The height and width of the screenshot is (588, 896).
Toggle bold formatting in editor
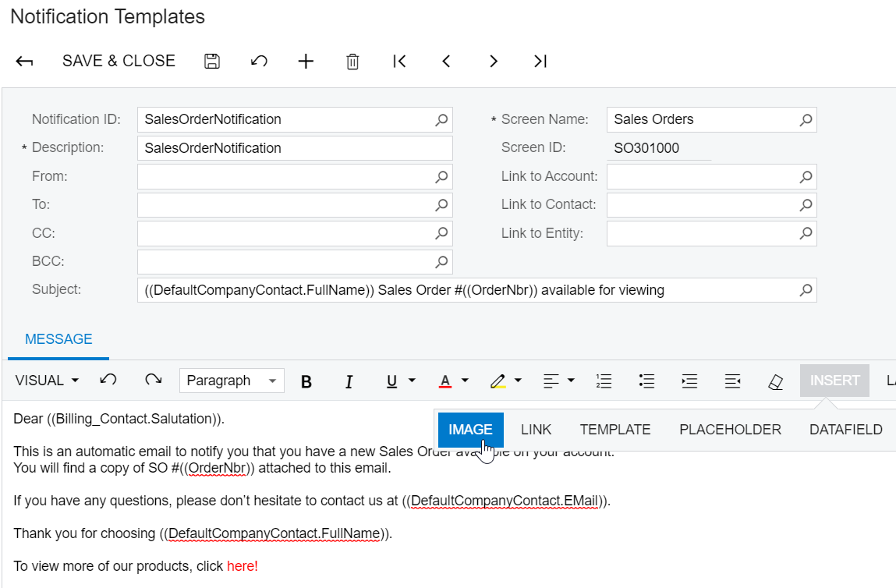point(306,381)
